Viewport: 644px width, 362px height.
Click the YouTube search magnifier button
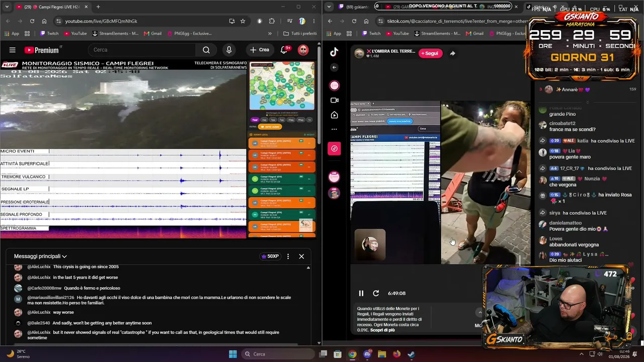pos(206,50)
